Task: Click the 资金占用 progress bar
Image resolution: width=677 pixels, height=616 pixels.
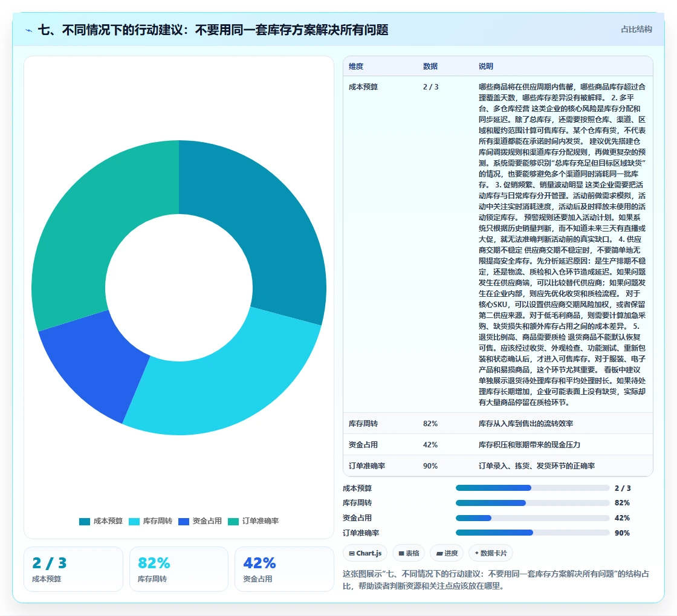Action: (533, 518)
